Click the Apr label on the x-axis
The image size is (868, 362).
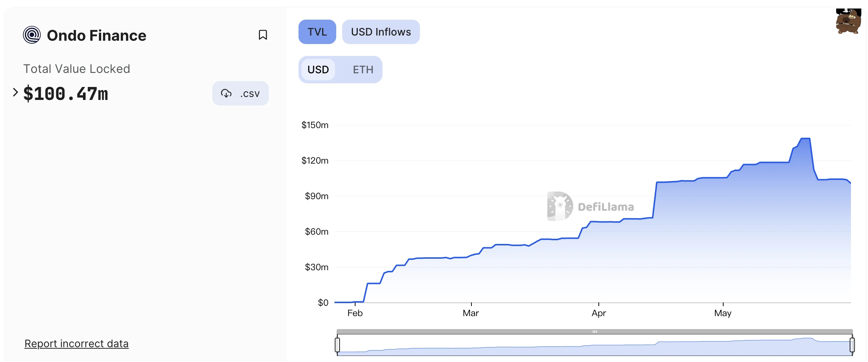(x=598, y=313)
